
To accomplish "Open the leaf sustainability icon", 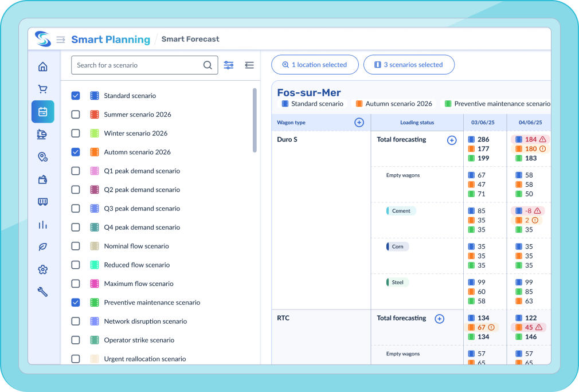I will 43,247.
